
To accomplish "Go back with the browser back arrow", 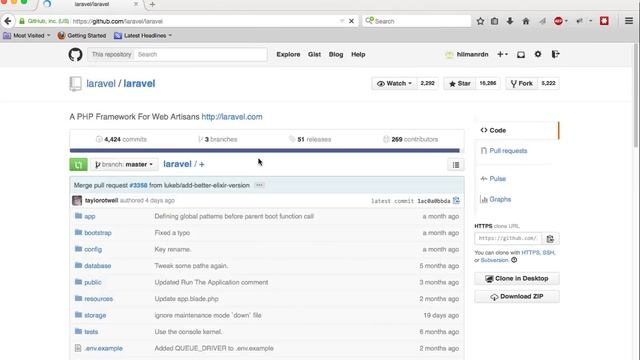I will [x=8, y=21].
